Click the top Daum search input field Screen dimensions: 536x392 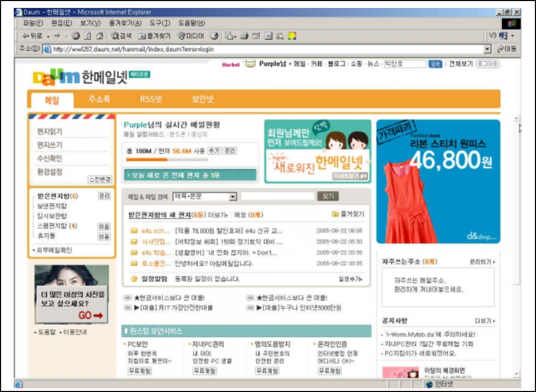tap(405, 64)
